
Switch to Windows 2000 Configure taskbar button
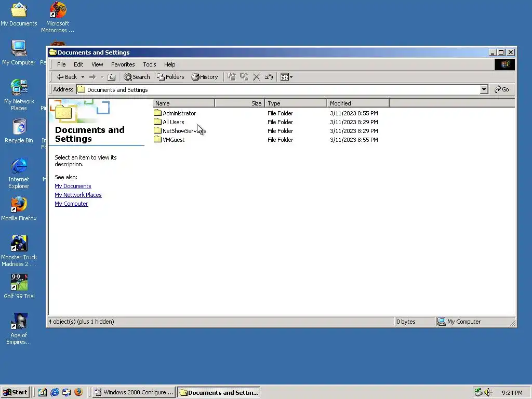(134, 392)
